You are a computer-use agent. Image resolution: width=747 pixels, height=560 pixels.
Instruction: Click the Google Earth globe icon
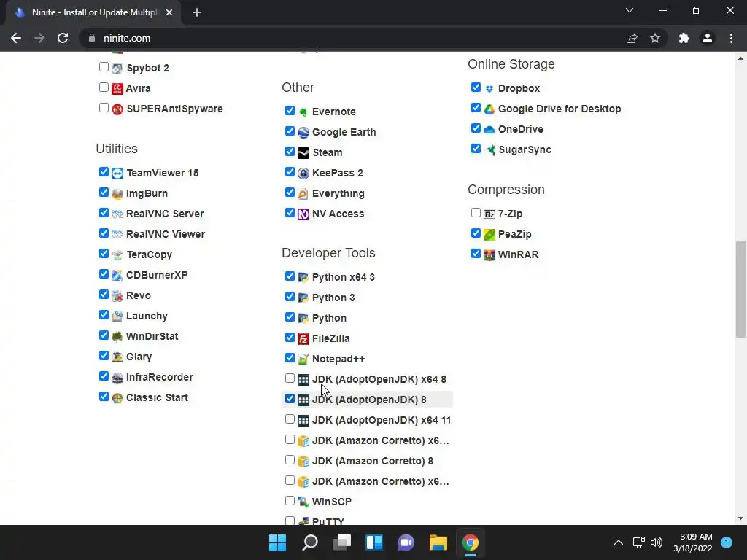pos(303,133)
